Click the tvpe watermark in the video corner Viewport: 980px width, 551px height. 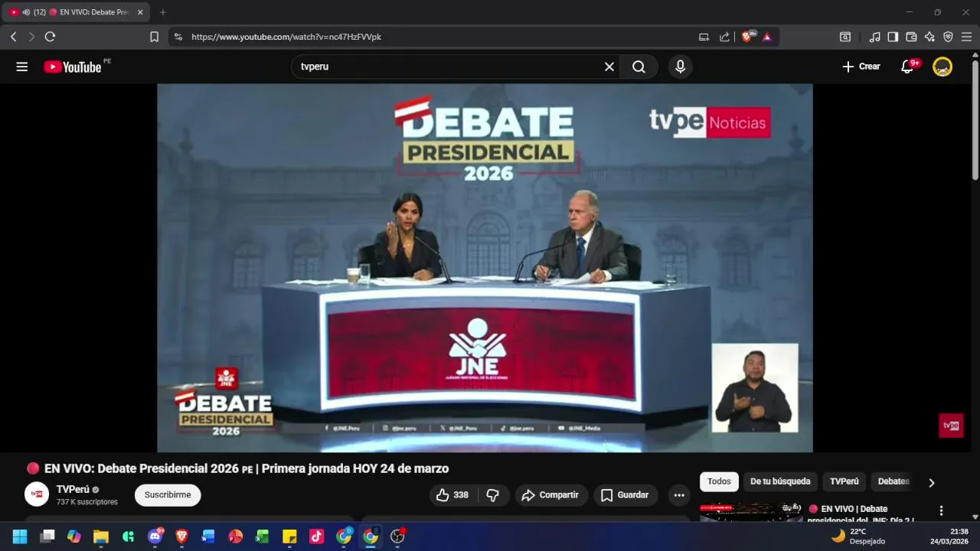pos(951,425)
